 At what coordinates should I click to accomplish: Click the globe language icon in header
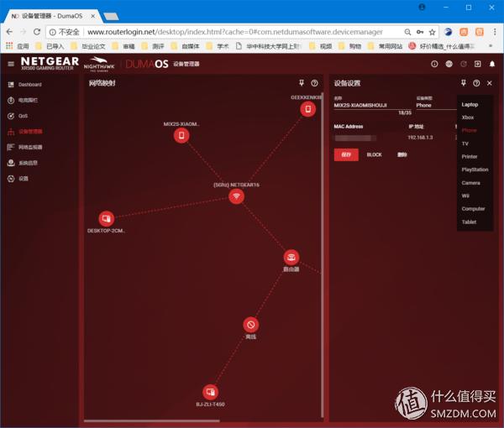tap(449, 64)
